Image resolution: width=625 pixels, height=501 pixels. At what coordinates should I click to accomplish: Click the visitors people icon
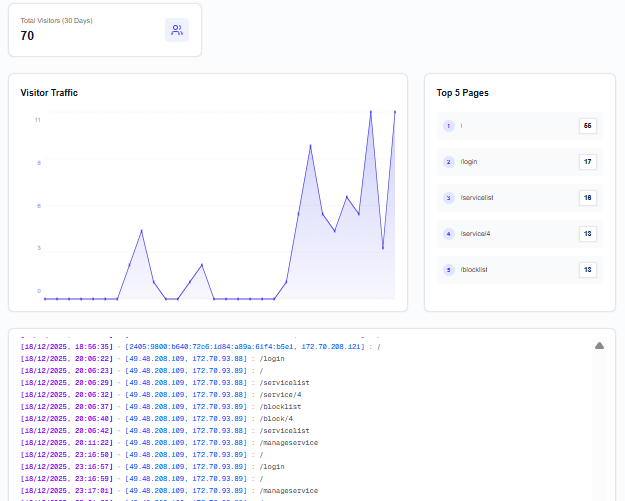pos(177,30)
